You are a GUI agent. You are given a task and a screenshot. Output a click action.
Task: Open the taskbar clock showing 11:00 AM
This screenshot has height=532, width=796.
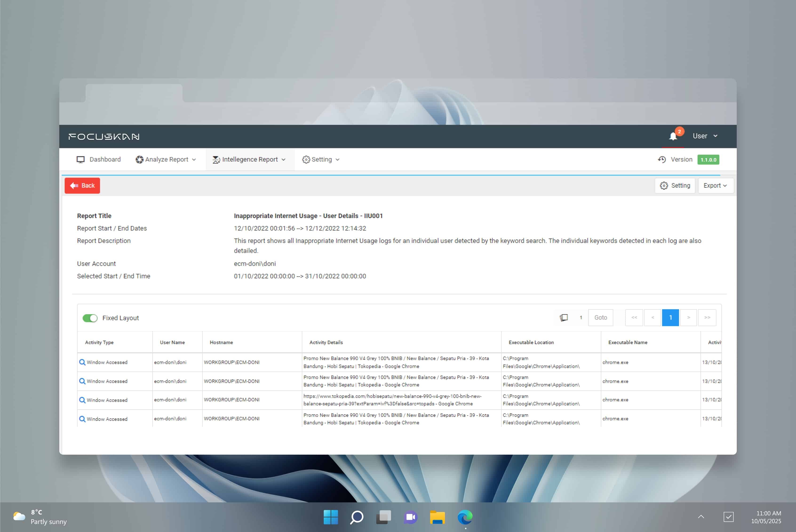[766, 517]
